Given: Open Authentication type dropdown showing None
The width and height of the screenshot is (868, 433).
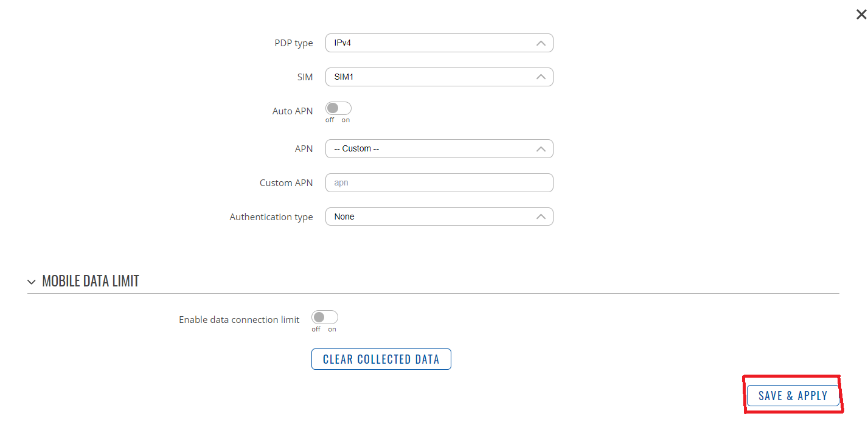Looking at the screenshot, I should (432, 217).
